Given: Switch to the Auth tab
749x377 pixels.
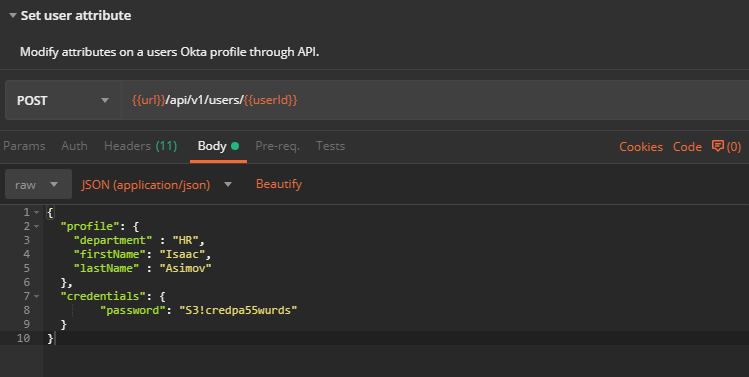Looking at the screenshot, I should tap(75, 146).
